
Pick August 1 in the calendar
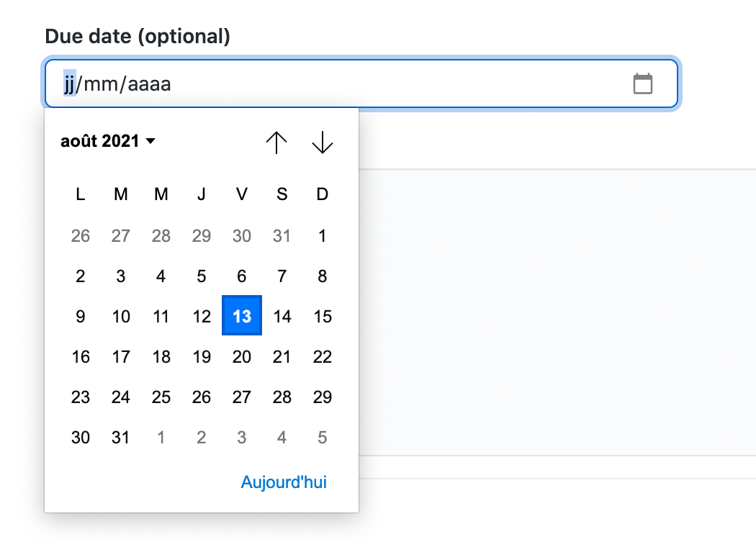click(x=322, y=235)
